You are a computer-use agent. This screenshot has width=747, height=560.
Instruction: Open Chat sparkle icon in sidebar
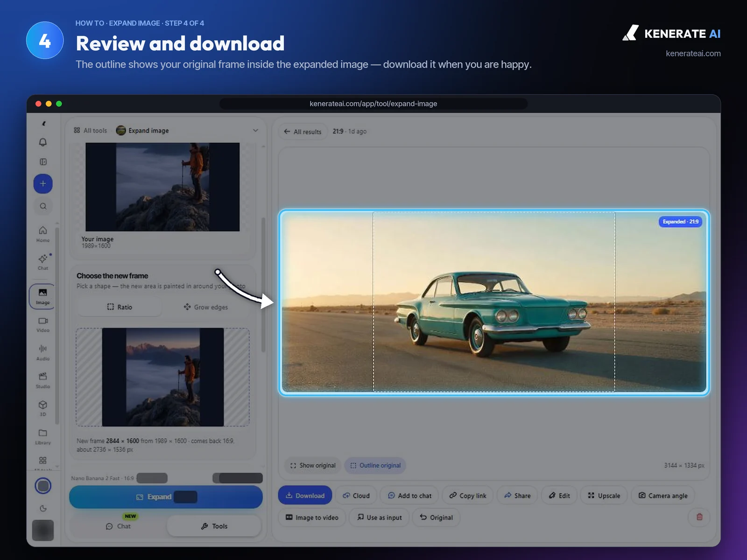coord(43,262)
